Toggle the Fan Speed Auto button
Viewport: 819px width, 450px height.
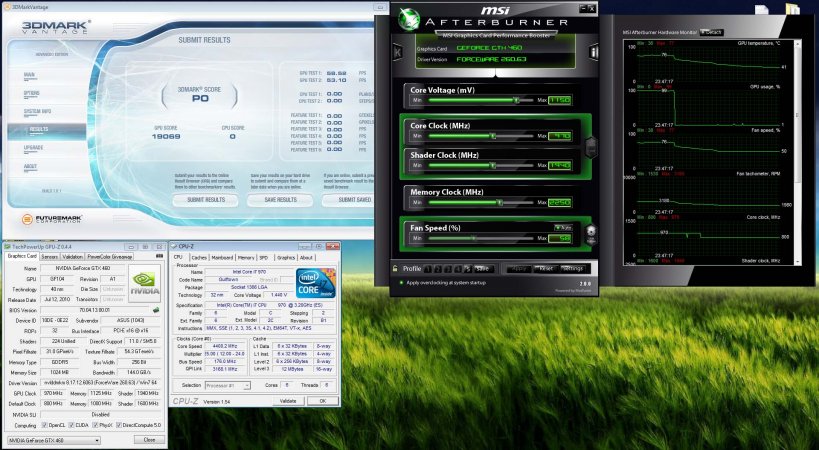(x=563, y=228)
